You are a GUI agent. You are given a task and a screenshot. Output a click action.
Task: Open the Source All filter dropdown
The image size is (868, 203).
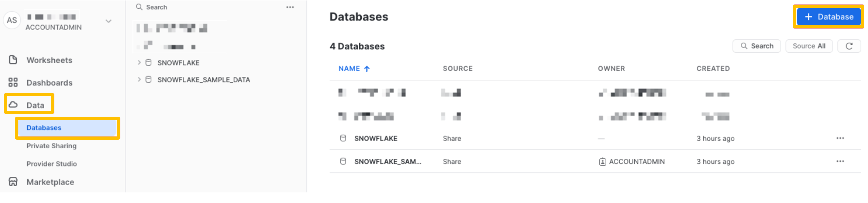coord(809,46)
